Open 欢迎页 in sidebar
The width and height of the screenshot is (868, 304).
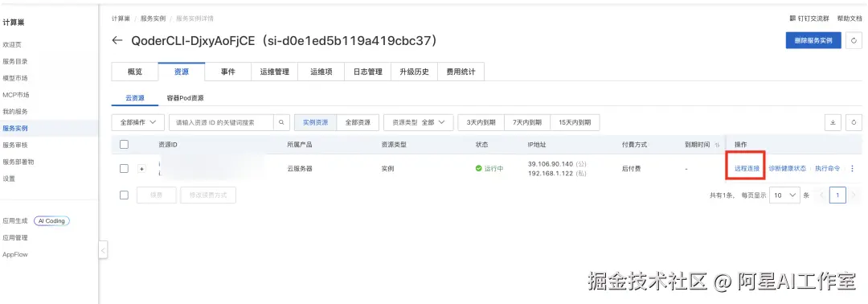point(12,44)
